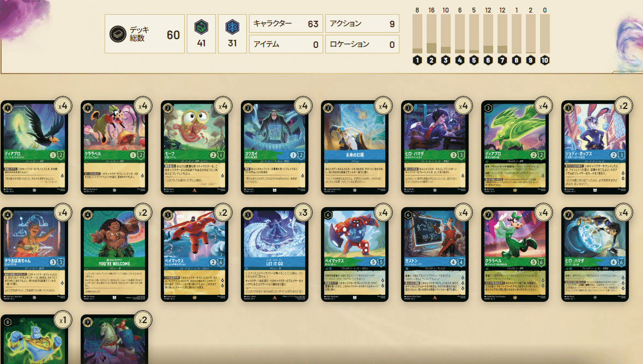Click the cost 4 hexagon icon

point(460,60)
